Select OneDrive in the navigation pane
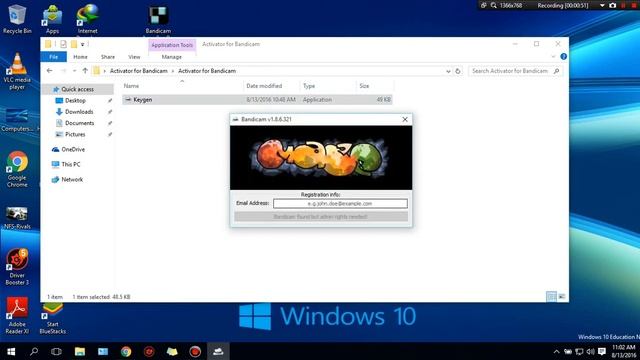 click(73, 149)
